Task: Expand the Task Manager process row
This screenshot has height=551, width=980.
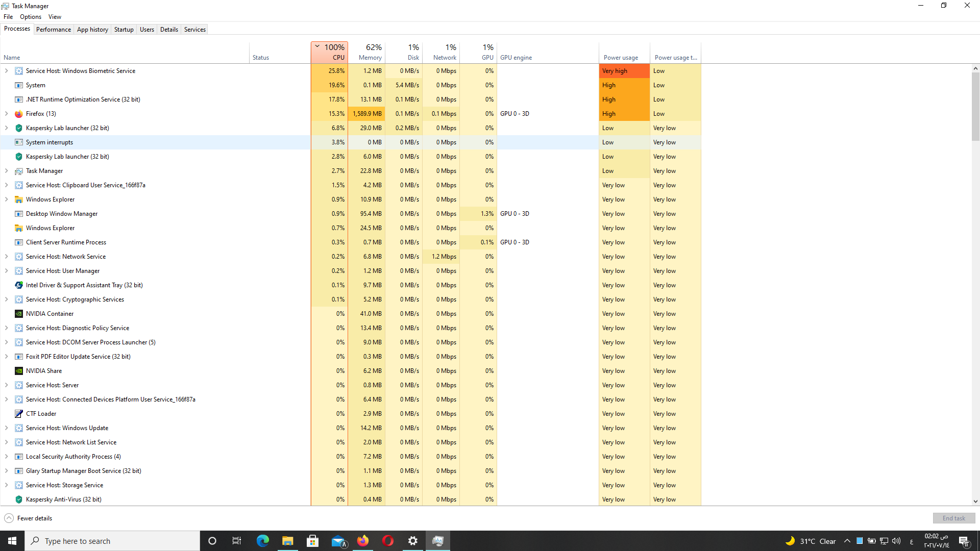Action: coord(7,171)
